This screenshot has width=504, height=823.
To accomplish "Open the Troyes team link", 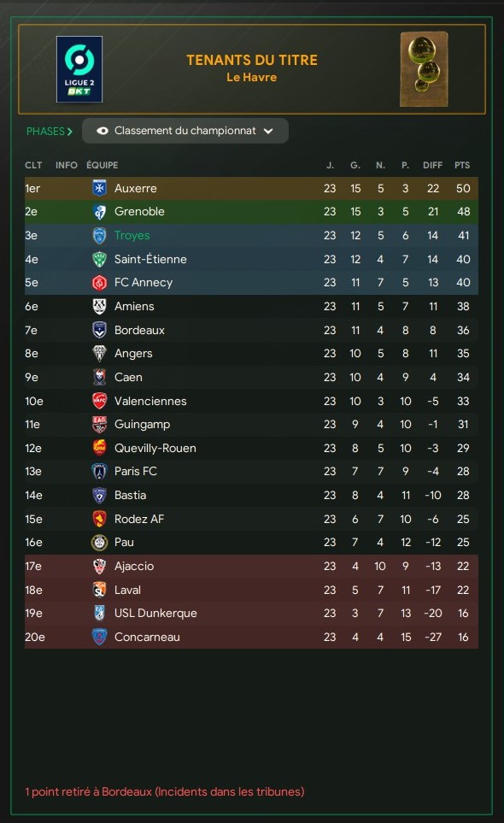I will [132, 235].
